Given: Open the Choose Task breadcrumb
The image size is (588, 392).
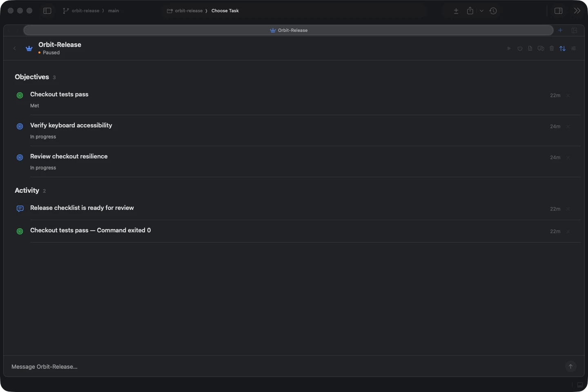Looking at the screenshot, I should pyautogui.click(x=225, y=11).
